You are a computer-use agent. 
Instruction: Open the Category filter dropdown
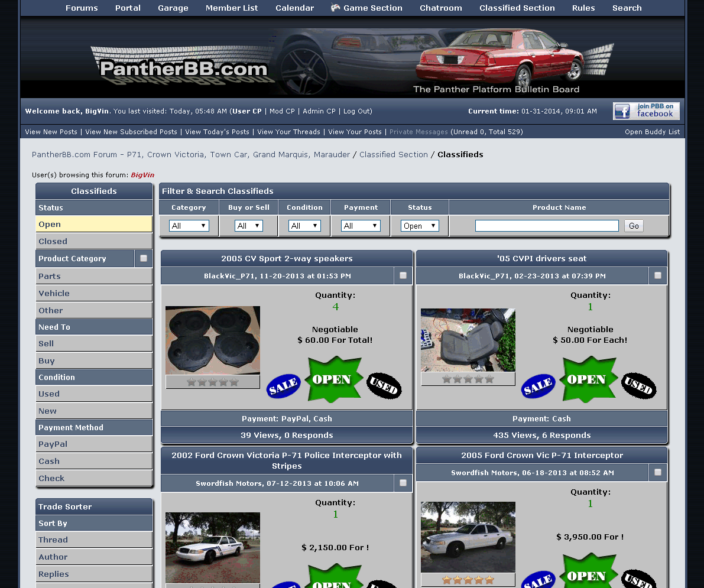(189, 226)
